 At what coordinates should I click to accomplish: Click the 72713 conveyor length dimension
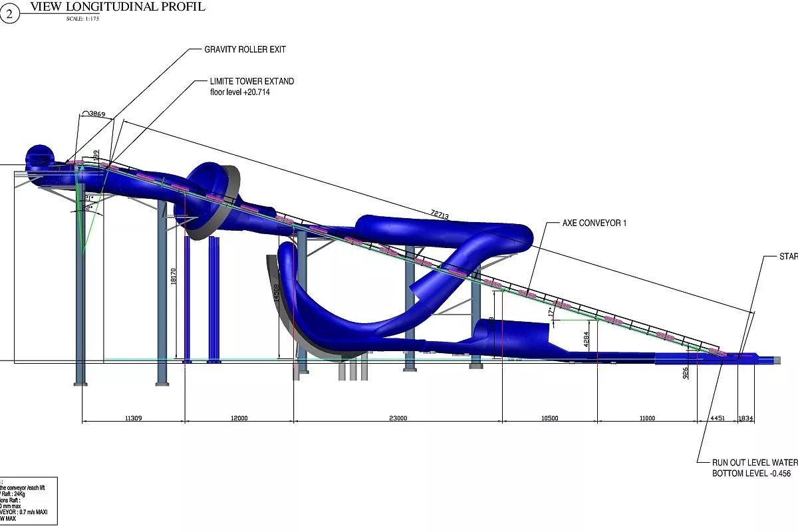coord(440,214)
